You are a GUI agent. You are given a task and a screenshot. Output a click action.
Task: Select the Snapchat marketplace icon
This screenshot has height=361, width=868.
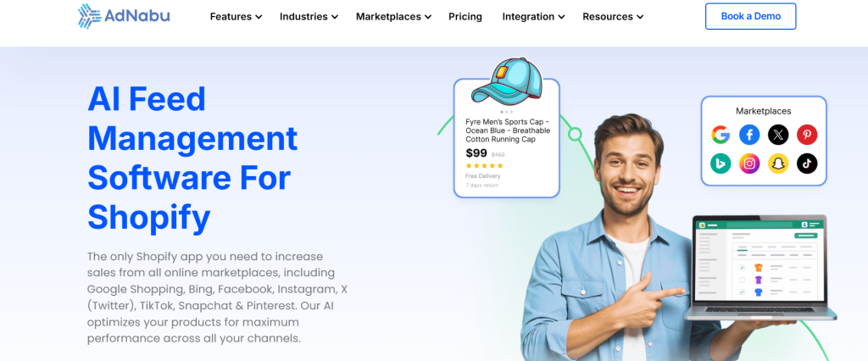click(778, 164)
